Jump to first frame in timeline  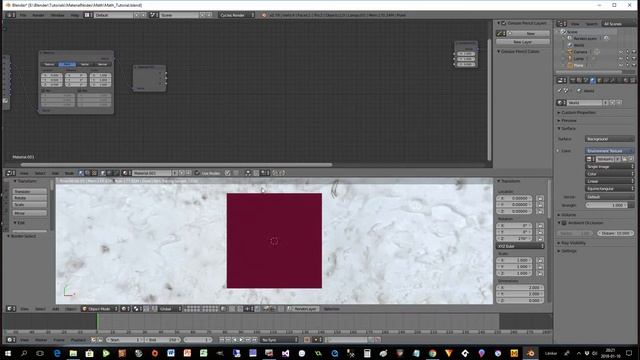tap(222, 340)
